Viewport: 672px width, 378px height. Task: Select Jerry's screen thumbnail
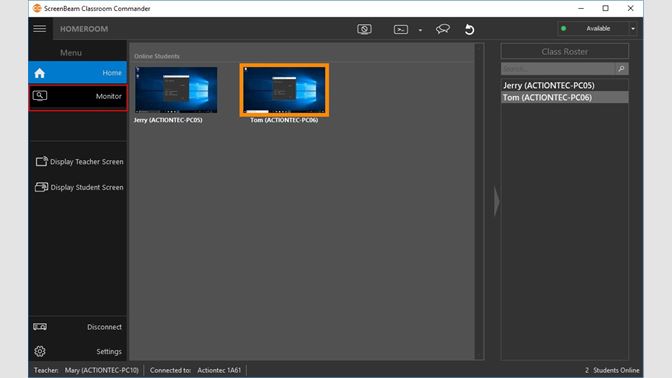point(176,90)
